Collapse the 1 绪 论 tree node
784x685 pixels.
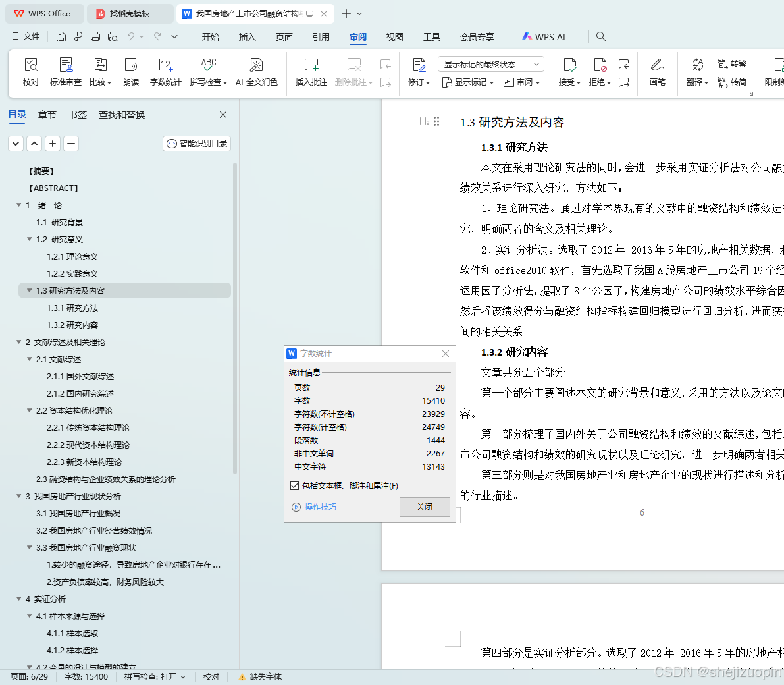18,205
